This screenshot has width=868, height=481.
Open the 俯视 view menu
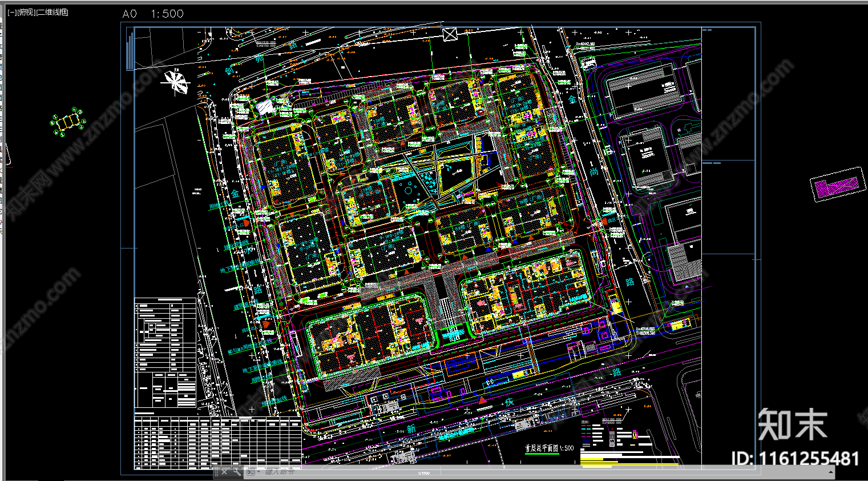(26, 12)
